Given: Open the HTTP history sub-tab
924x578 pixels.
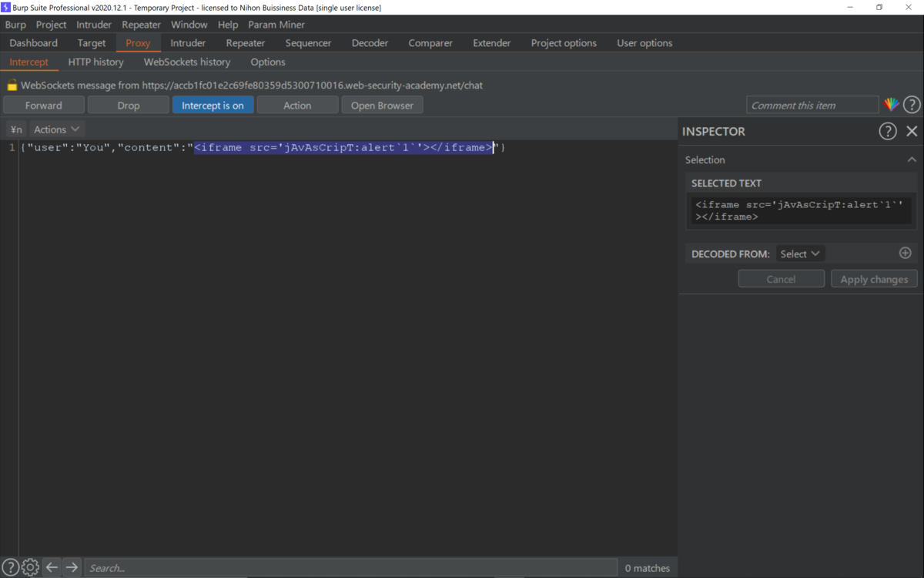Looking at the screenshot, I should tap(95, 62).
